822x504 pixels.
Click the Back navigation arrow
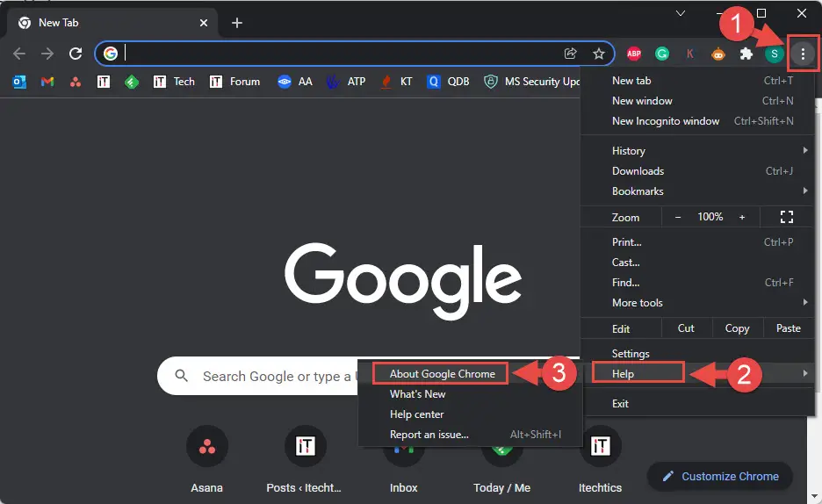tap(19, 54)
